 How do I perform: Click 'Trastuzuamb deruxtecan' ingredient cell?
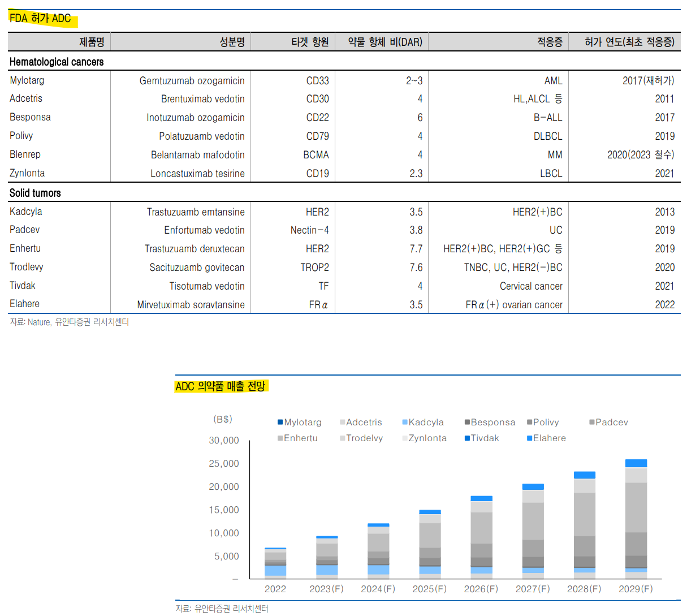195,249
